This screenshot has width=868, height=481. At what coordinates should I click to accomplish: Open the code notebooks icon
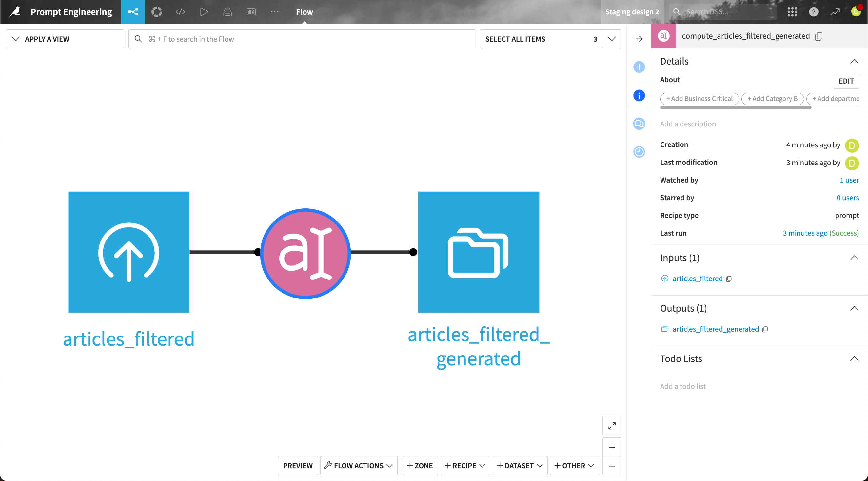180,12
